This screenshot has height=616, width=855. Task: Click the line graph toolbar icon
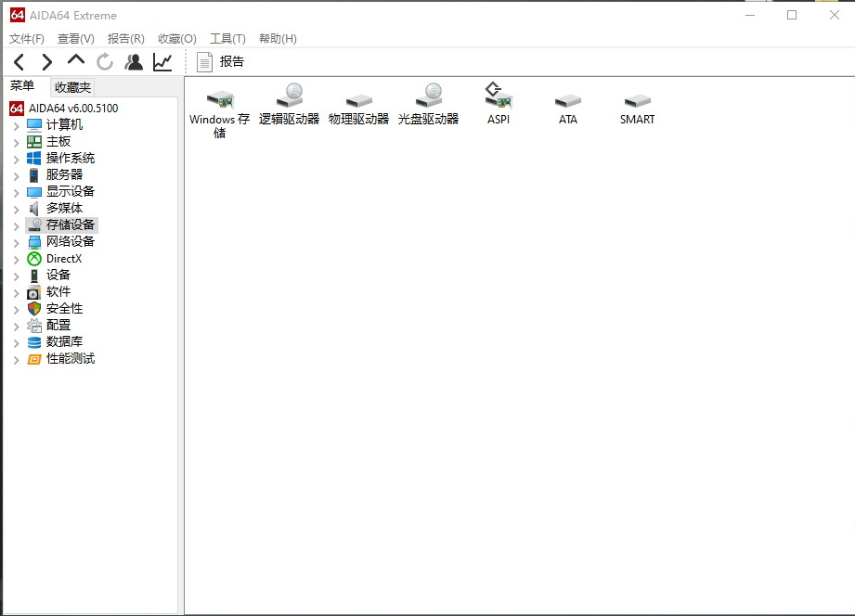[x=162, y=62]
